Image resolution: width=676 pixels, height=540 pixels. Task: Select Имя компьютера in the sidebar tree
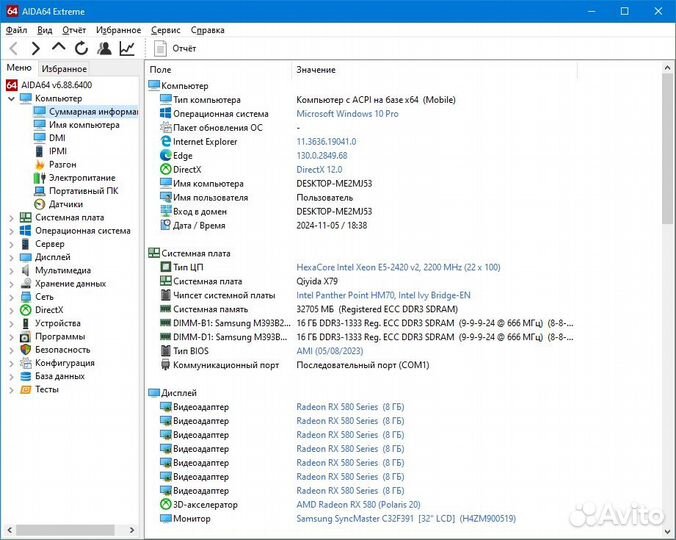(77, 125)
